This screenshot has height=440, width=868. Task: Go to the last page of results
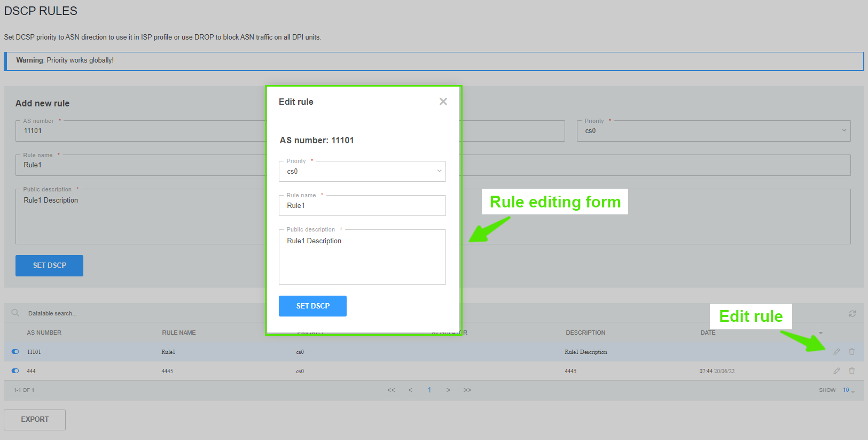(467, 390)
